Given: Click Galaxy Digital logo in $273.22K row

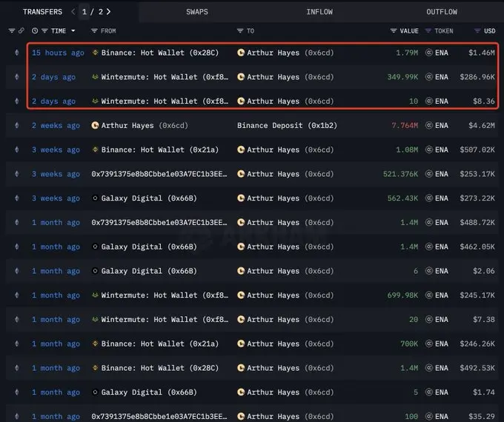Looking at the screenshot, I should pos(95,198).
